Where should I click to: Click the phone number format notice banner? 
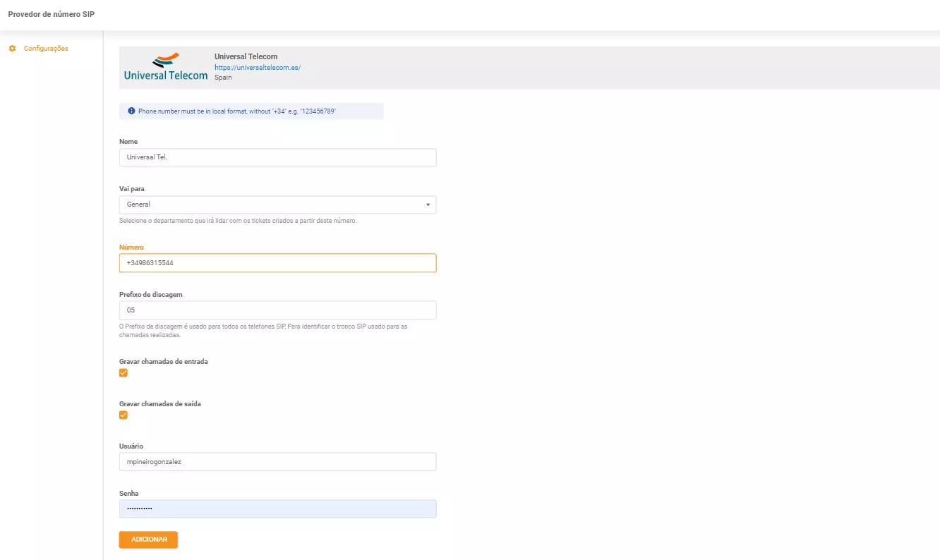251,111
